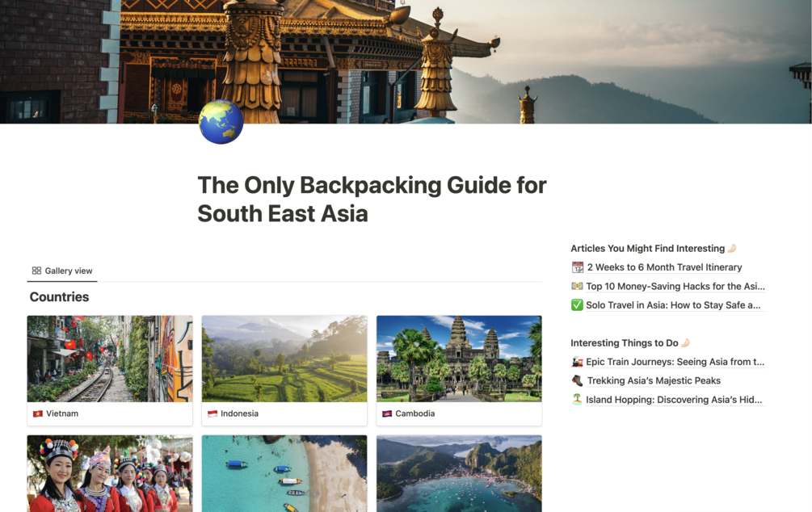Open the Indonesia rice terraces card
The width and height of the screenshot is (812, 512).
[284, 371]
